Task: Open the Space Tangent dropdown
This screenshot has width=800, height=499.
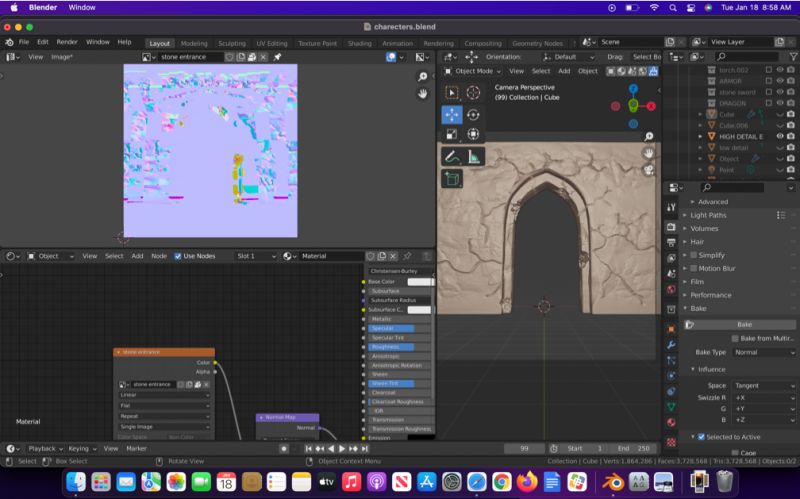Action: [x=764, y=386]
